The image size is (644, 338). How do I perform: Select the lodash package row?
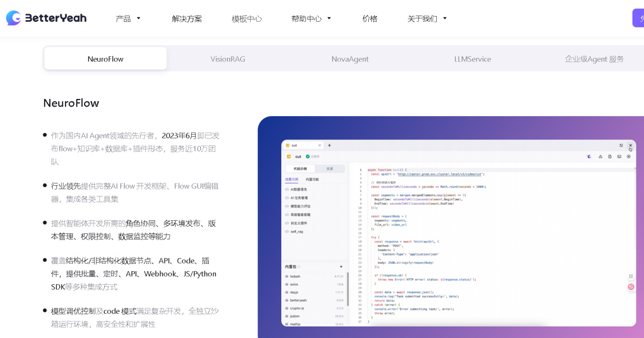(x=314, y=276)
